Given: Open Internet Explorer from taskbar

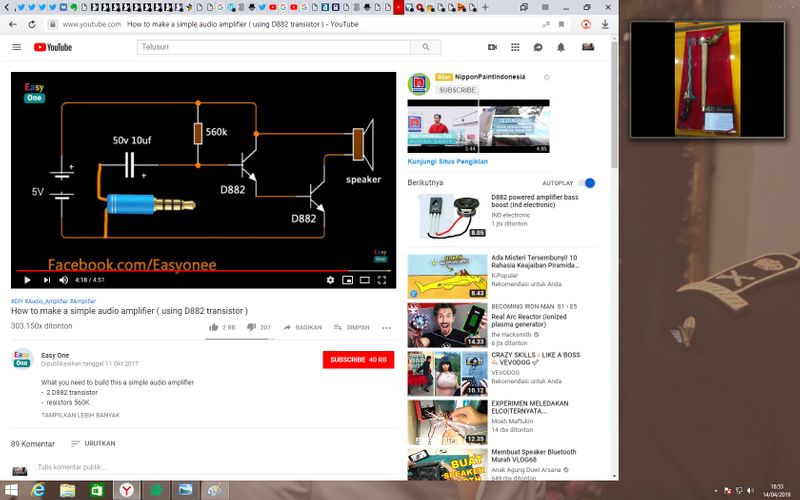Looking at the screenshot, I should [38, 490].
